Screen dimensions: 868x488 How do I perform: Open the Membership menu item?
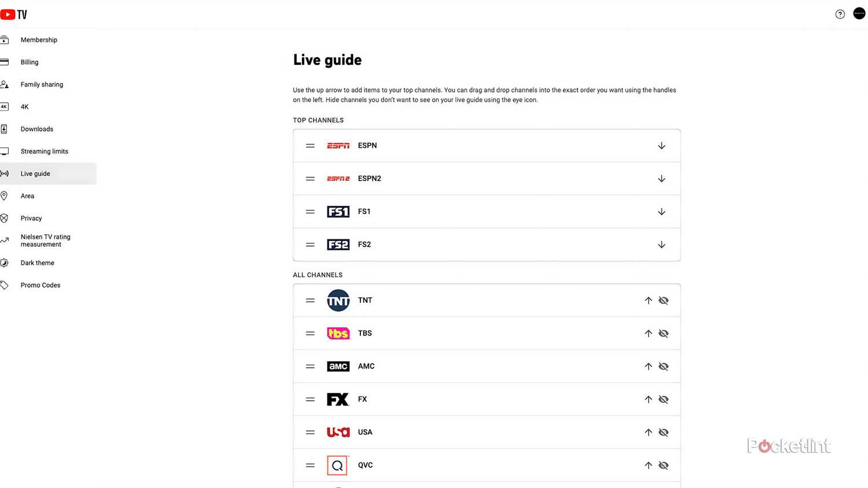tap(39, 40)
